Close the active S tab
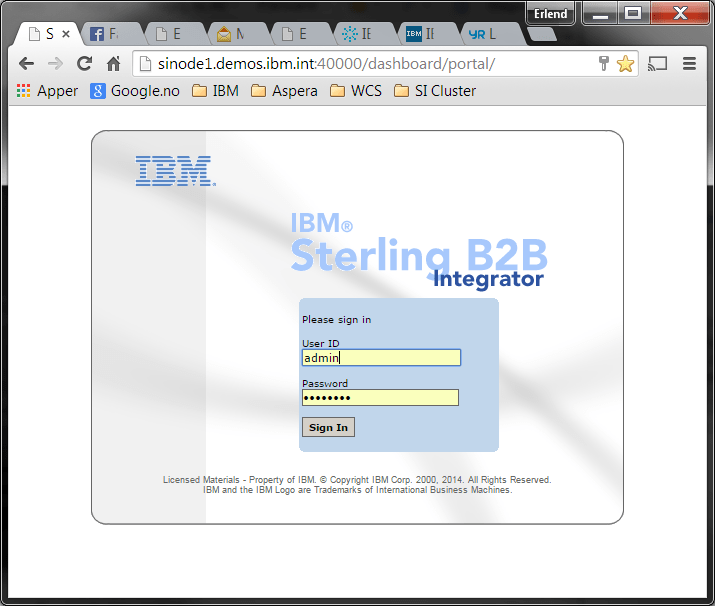This screenshot has width=715, height=606. click(66, 34)
